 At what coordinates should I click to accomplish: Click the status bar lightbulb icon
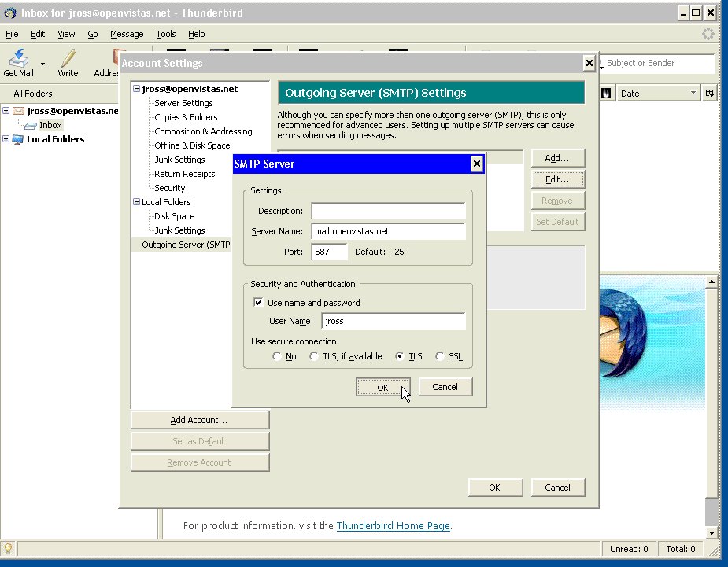pos(8,548)
